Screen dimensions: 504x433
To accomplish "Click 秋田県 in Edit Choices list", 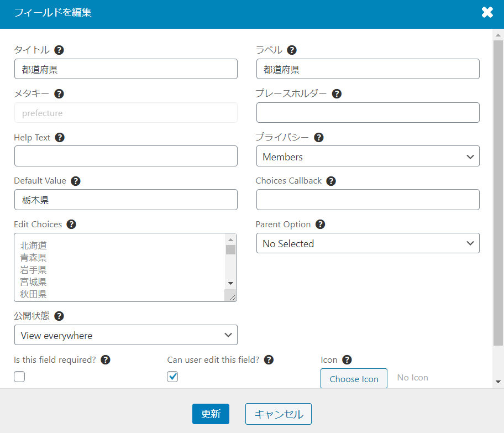I will pos(33,294).
